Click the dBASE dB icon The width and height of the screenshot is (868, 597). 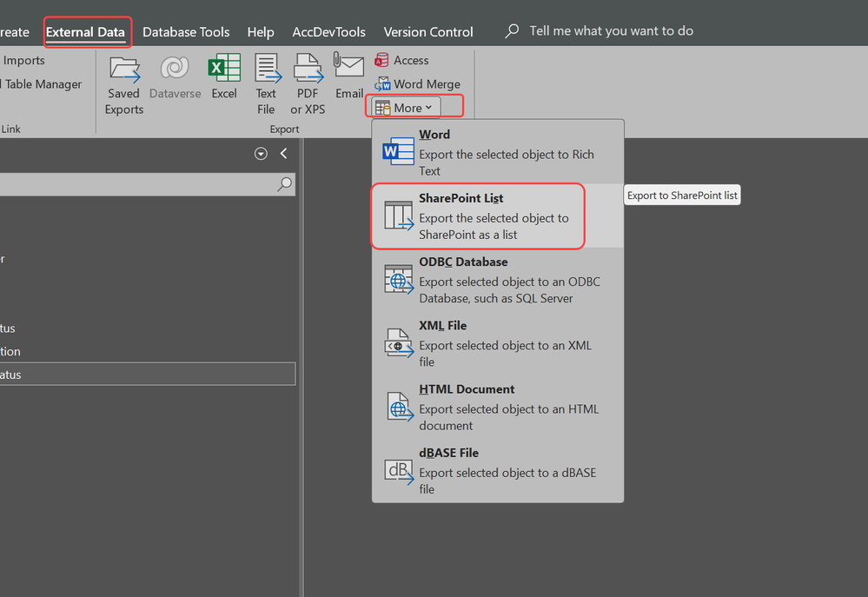(399, 471)
